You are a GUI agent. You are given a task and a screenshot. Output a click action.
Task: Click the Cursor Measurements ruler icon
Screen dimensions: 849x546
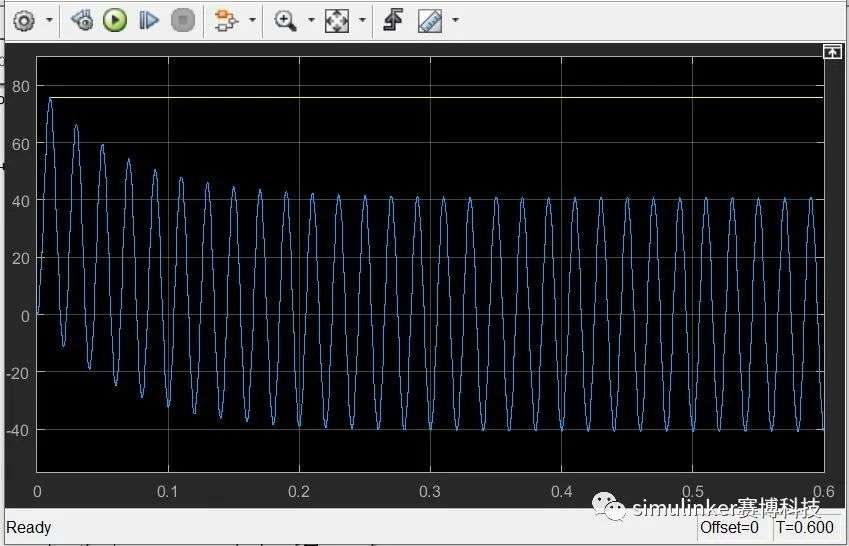(430, 21)
